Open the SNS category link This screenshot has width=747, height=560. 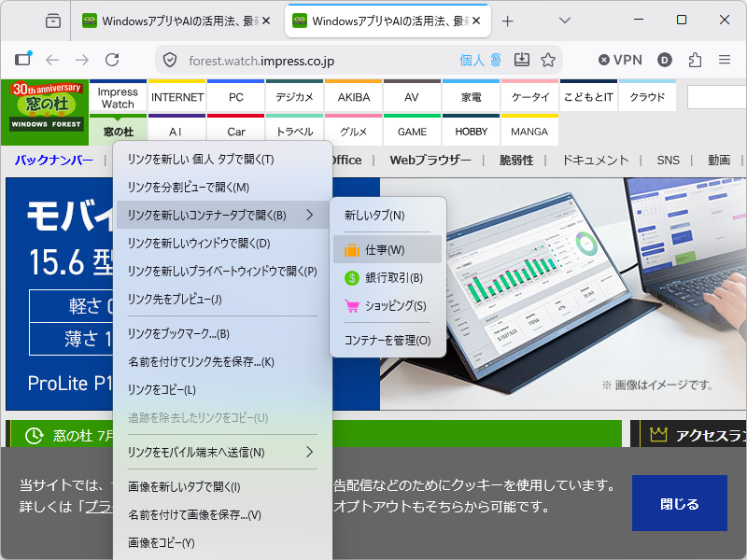[x=668, y=160]
